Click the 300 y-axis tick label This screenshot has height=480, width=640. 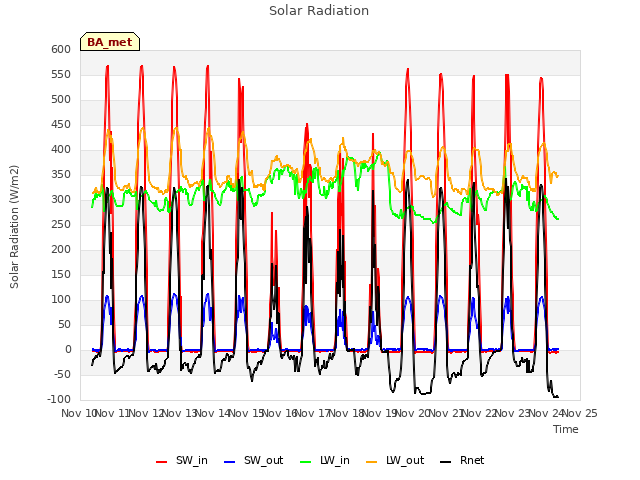tap(61, 200)
